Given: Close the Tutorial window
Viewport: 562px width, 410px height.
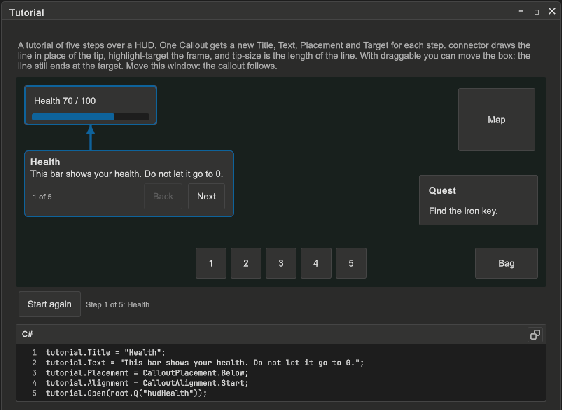Looking at the screenshot, I should pyautogui.click(x=552, y=11).
